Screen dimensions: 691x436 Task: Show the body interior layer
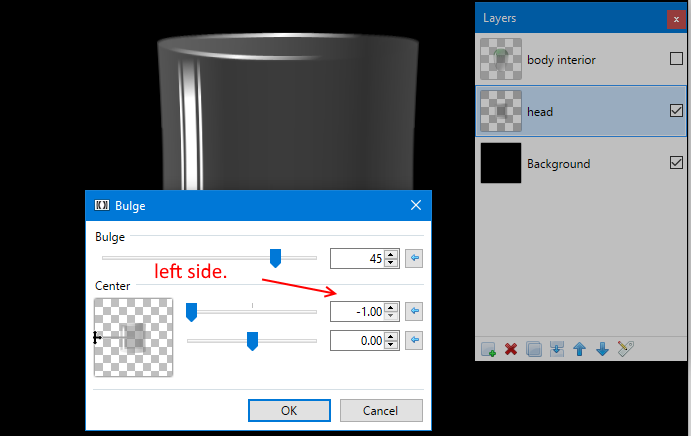[x=676, y=59]
